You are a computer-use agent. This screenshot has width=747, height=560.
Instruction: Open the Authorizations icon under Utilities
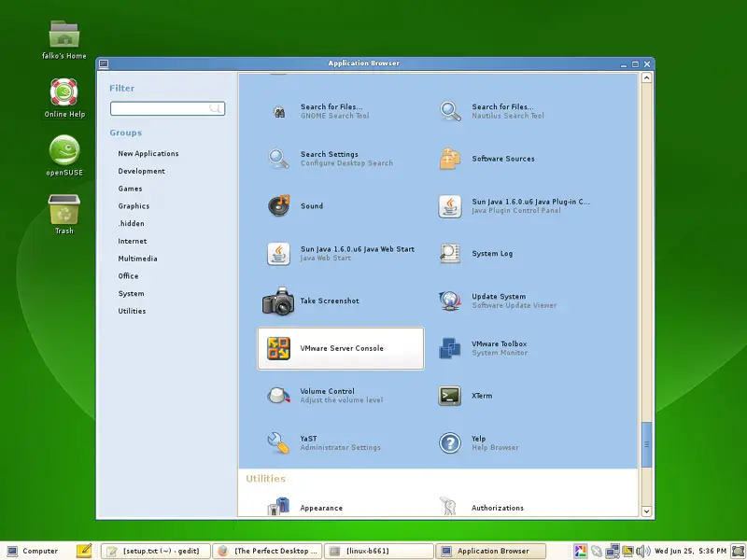[448, 506]
